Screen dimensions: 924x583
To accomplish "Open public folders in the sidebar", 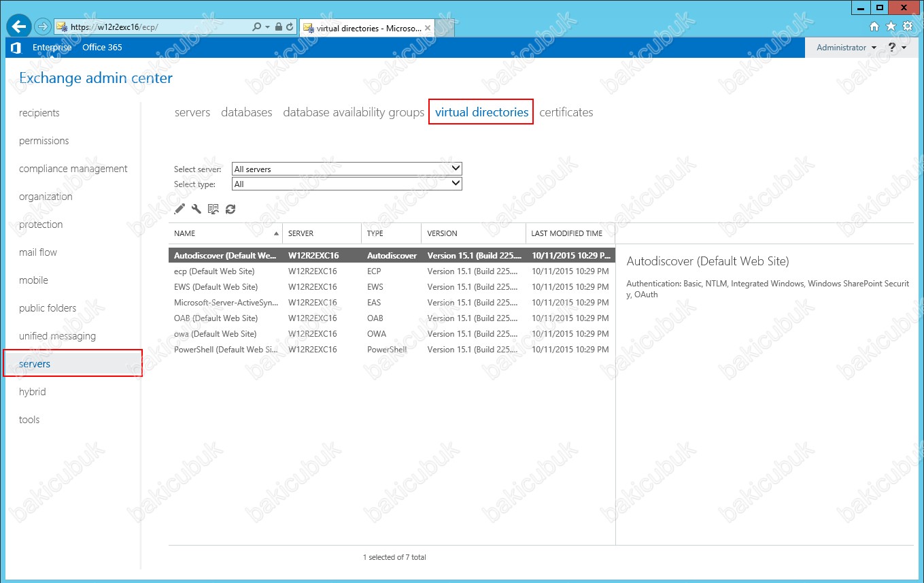I will coord(48,308).
